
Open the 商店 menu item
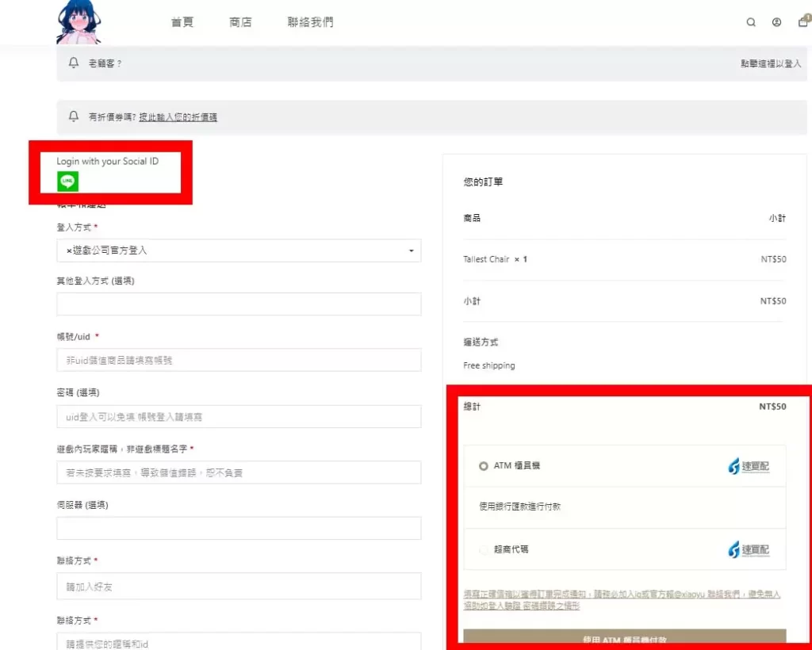(241, 22)
